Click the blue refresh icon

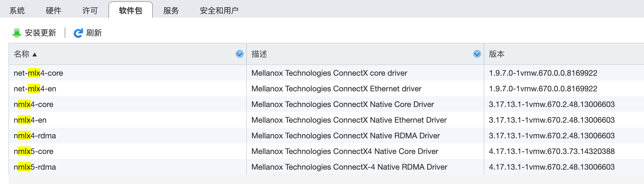pos(78,33)
